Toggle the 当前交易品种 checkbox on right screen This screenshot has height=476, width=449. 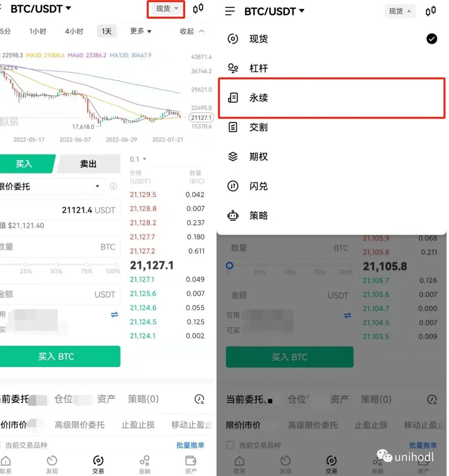pos(230,445)
